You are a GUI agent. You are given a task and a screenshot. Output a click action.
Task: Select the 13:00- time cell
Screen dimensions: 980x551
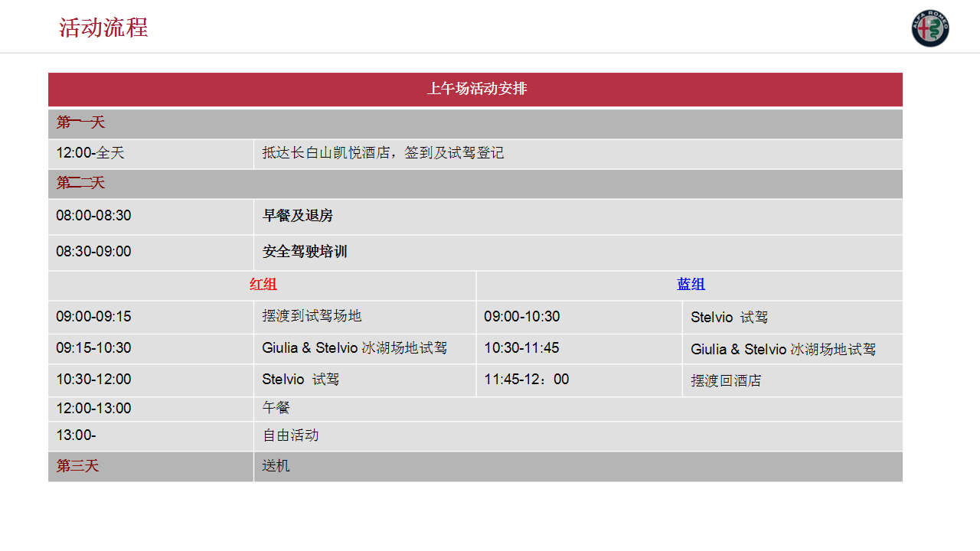[151, 436]
